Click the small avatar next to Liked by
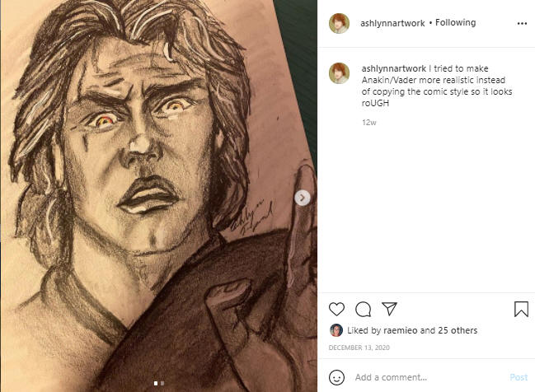Screen dimensions: 535x392 (336, 330)
